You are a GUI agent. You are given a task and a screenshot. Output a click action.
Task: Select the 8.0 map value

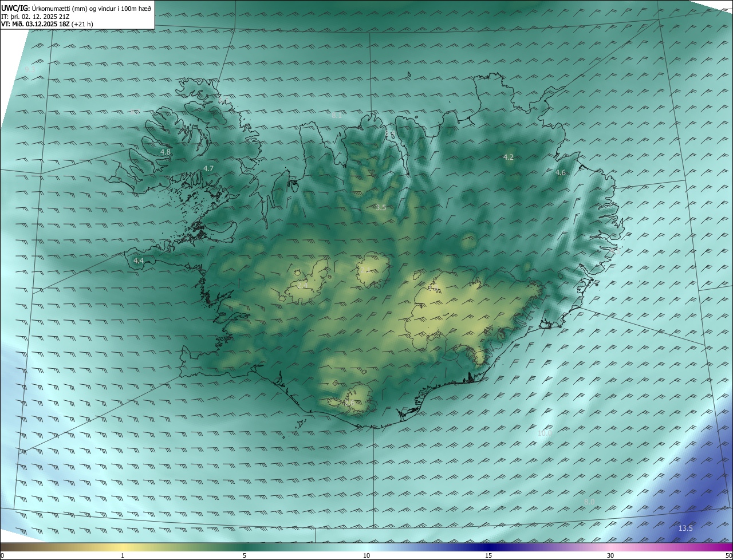click(x=589, y=502)
